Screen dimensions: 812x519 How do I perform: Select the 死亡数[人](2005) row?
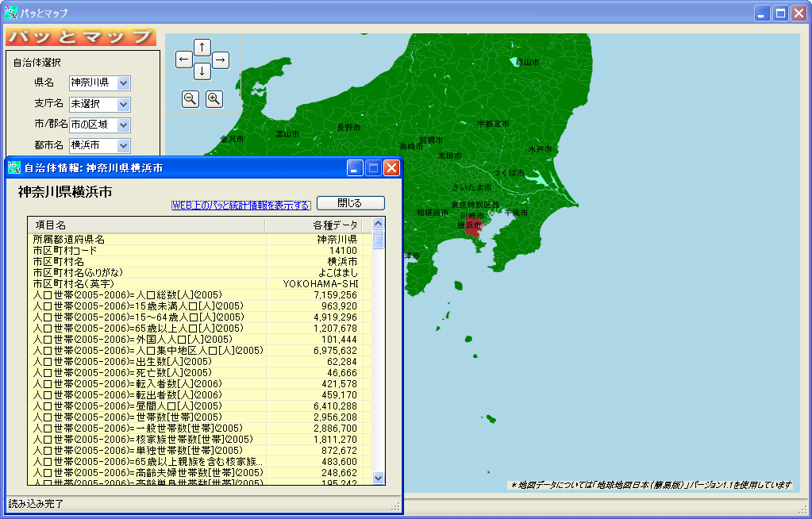coord(200,372)
